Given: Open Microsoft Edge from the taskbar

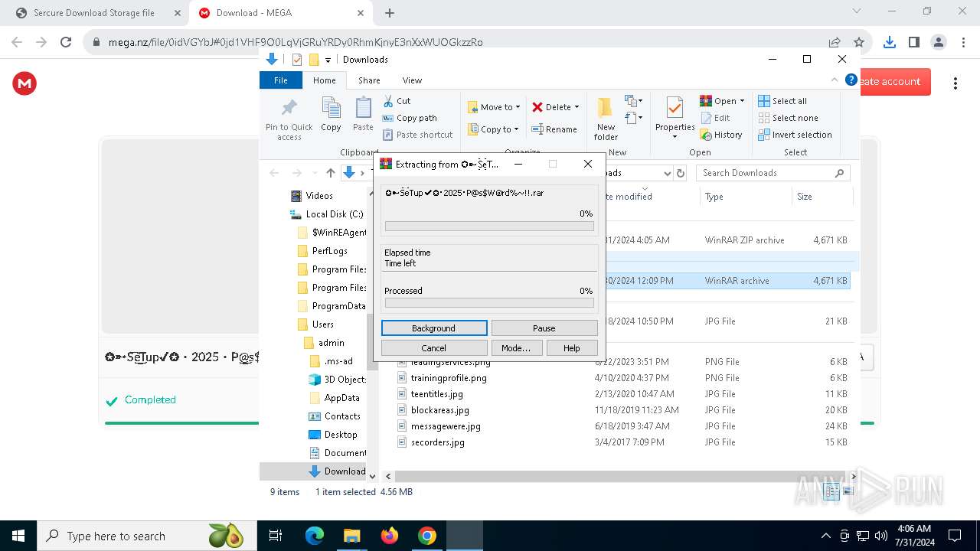Looking at the screenshot, I should (x=315, y=536).
